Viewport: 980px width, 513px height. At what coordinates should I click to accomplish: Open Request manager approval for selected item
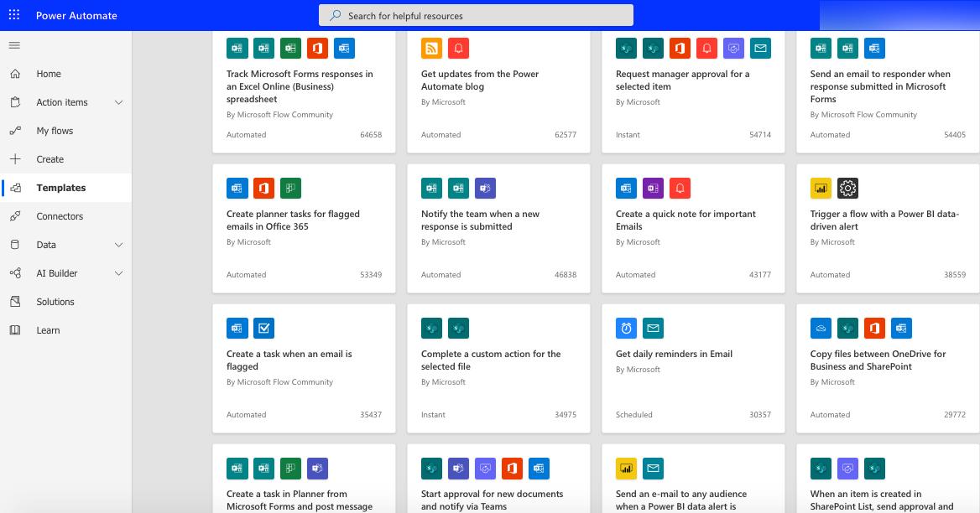click(693, 91)
